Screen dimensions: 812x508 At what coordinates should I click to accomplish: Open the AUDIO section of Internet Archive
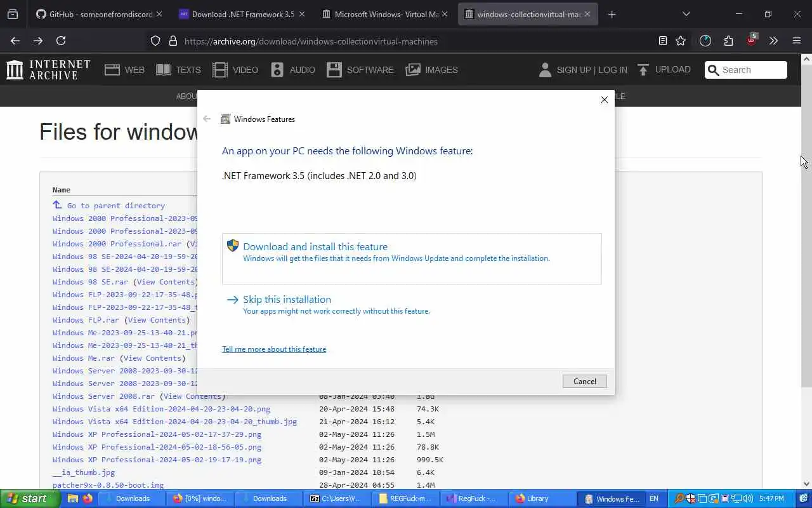[x=292, y=70]
